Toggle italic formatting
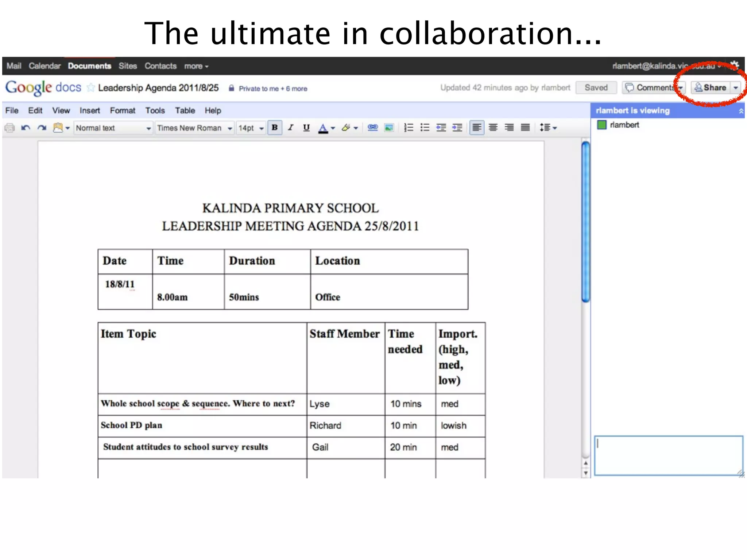This screenshot has height=560, width=747. (x=291, y=128)
